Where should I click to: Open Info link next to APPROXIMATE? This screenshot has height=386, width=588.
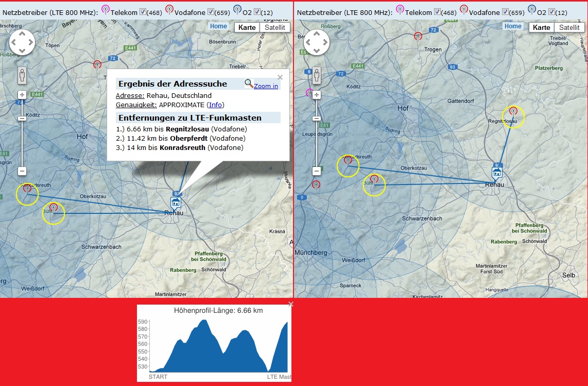[215, 105]
